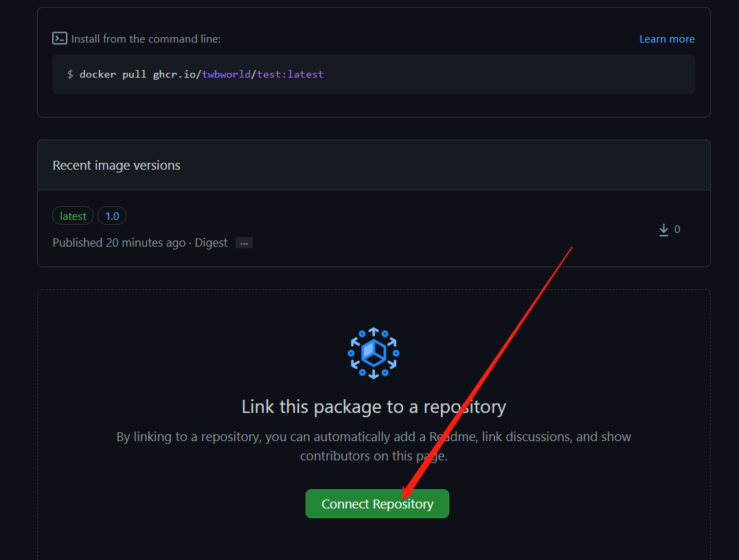Image resolution: width=739 pixels, height=560 pixels.
Task: Click the Link this package to a repository heading
Action: tap(374, 407)
